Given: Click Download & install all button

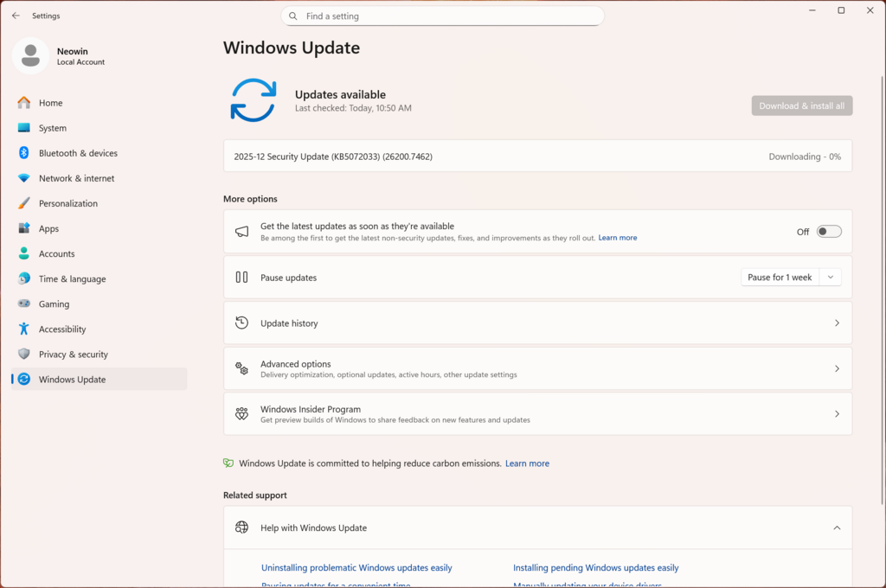Looking at the screenshot, I should click(x=802, y=105).
